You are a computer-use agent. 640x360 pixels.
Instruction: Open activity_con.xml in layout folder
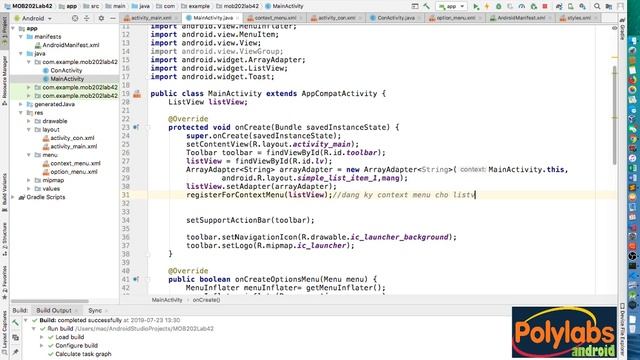tap(72, 138)
